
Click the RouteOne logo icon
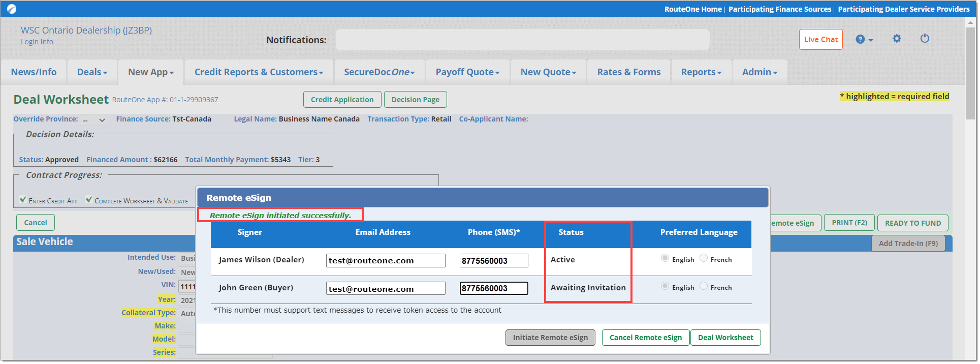coord(12,9)
